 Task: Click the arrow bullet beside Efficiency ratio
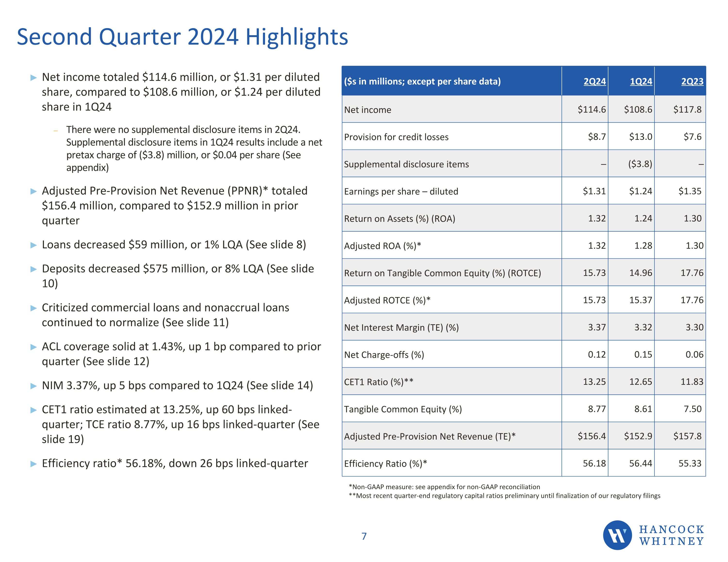pyautogui.click(x=33, y=464)
